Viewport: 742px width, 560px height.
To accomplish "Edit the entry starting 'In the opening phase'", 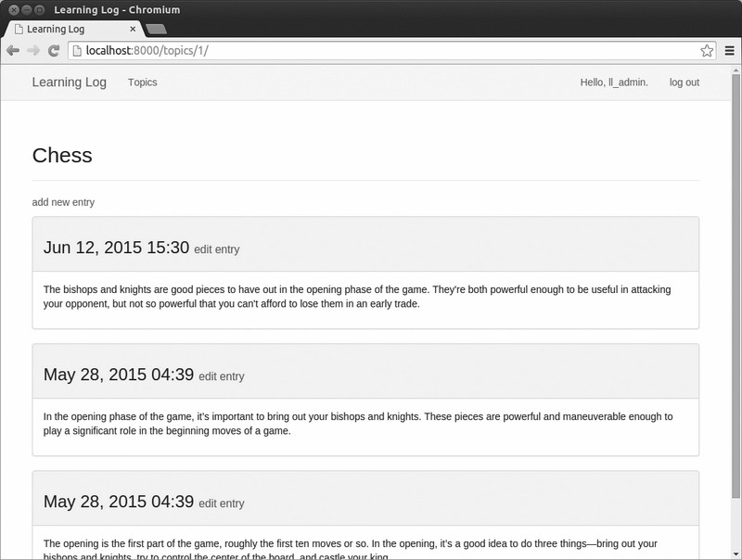I will (222, 376).
